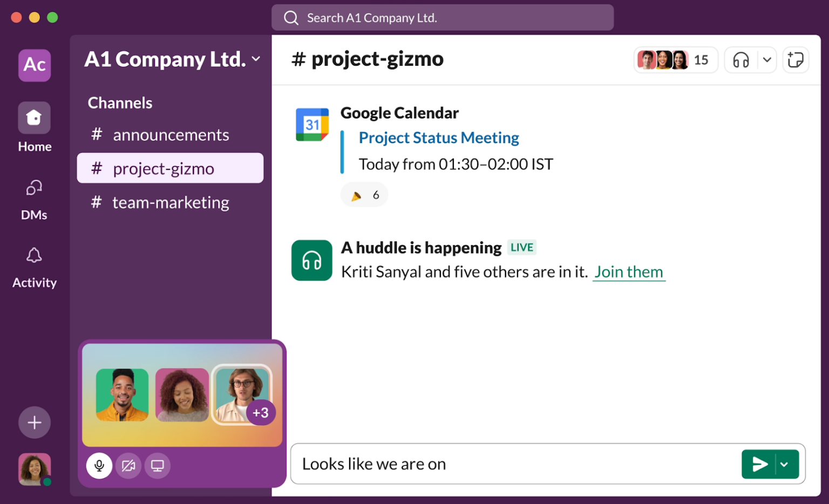Viewport: 829px width, 504px height.
Task: Click the huddle headphones icon
Action: 741,60
